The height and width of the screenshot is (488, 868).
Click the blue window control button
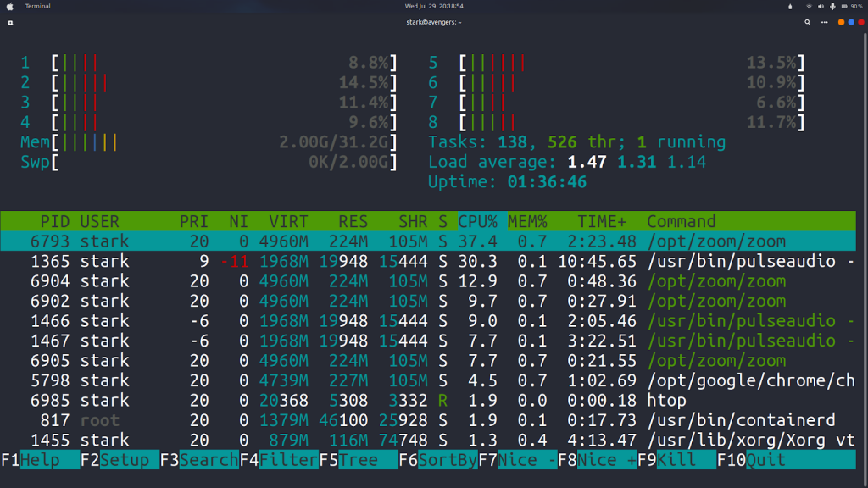click(x=851, y=23)
